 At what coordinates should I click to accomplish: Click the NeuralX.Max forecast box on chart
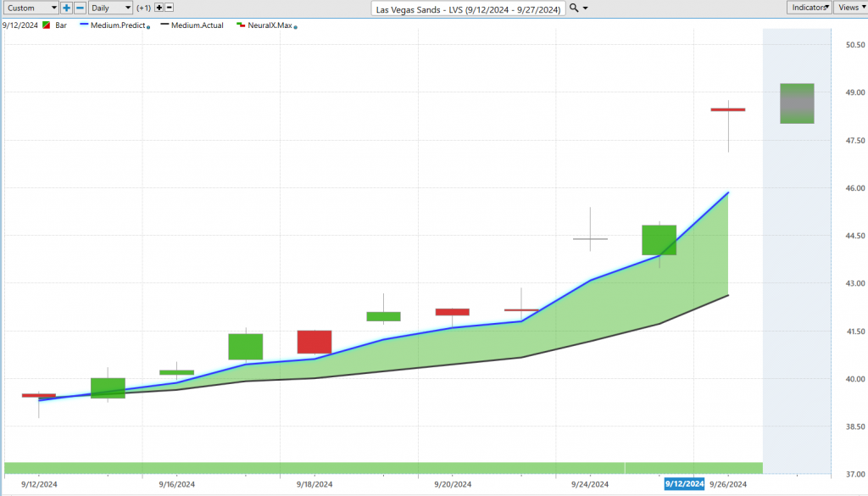point(797,103)
